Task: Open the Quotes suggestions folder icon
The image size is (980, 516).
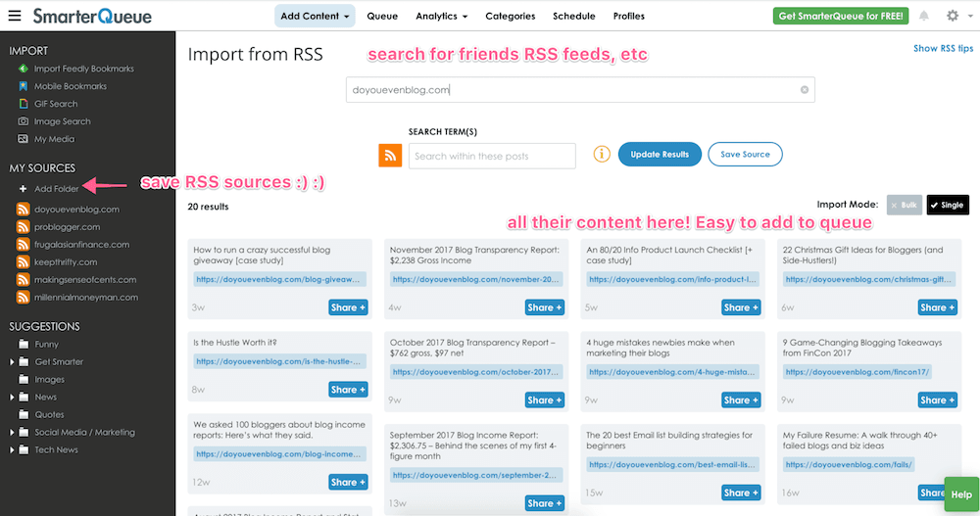Action: click(x=24, y=414)
